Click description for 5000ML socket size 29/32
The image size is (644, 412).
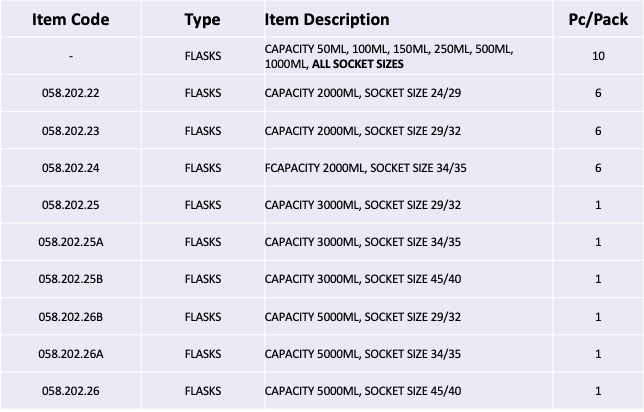click(361, 316)
